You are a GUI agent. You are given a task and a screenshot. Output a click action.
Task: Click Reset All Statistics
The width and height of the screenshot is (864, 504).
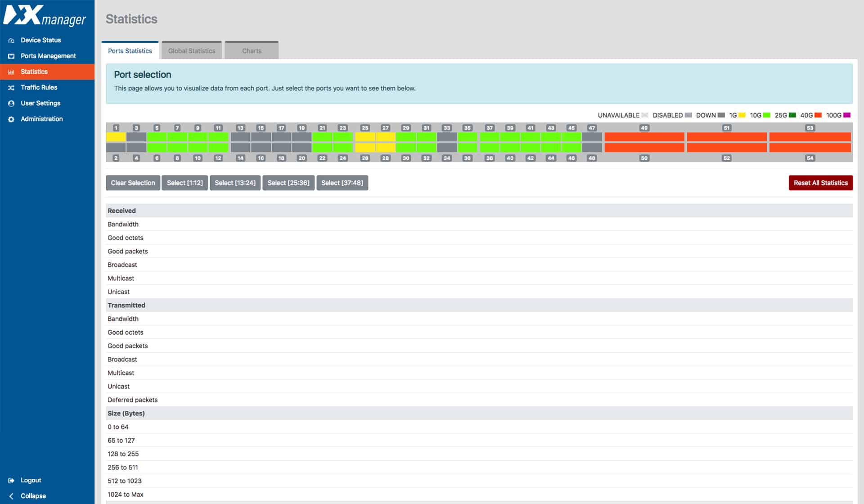820,183
